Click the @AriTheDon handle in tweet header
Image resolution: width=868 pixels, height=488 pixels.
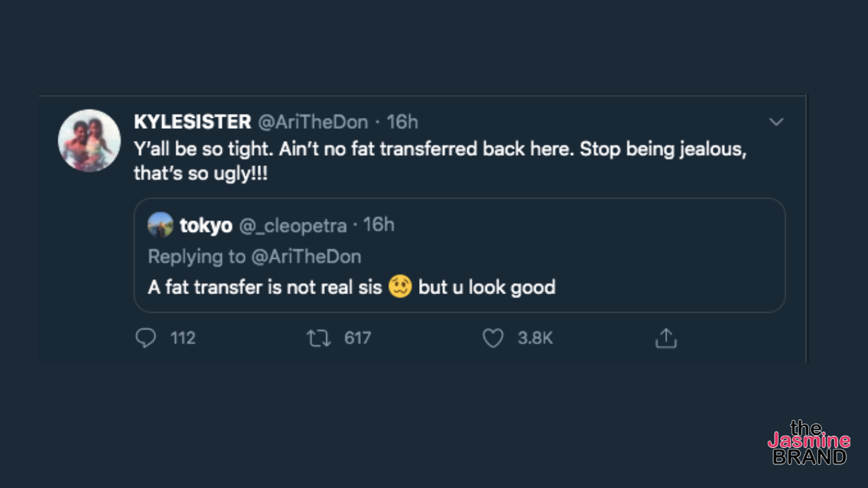coord(313,122)
